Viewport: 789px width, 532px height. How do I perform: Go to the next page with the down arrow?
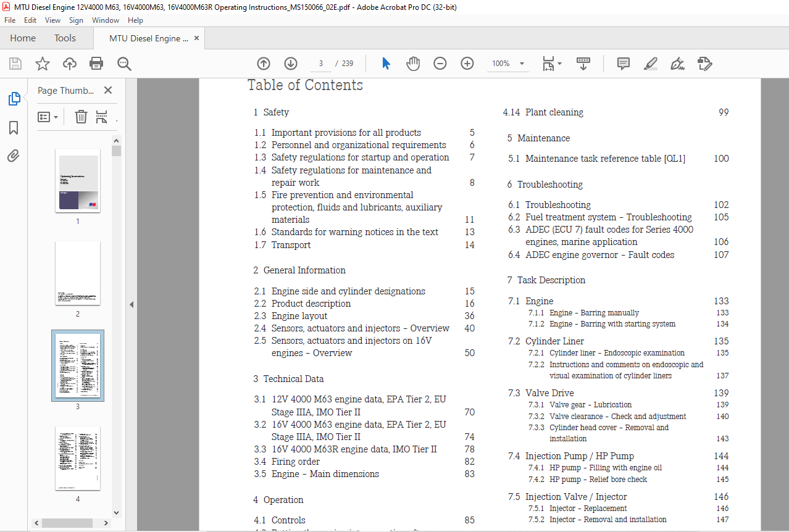click(291, 64)
